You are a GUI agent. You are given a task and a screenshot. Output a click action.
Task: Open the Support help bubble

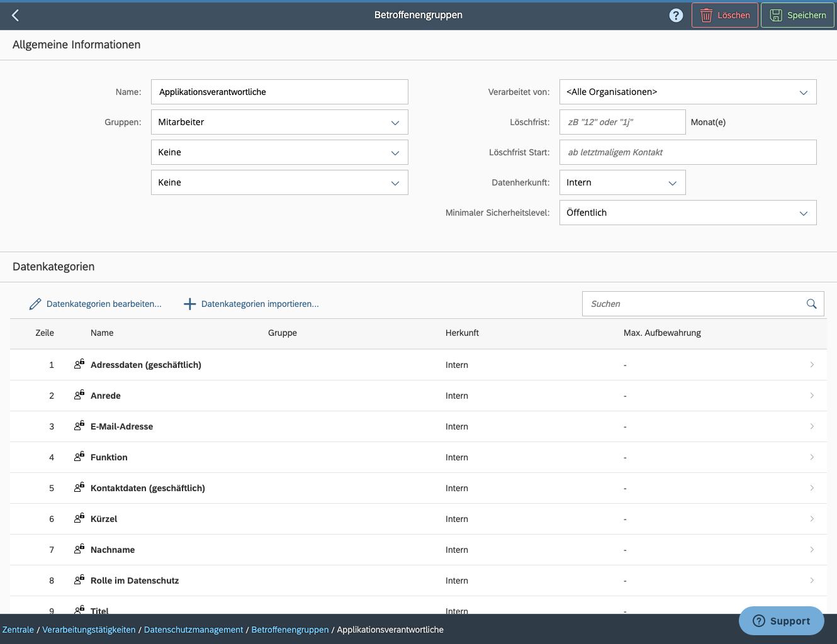(x=781, y=621)
